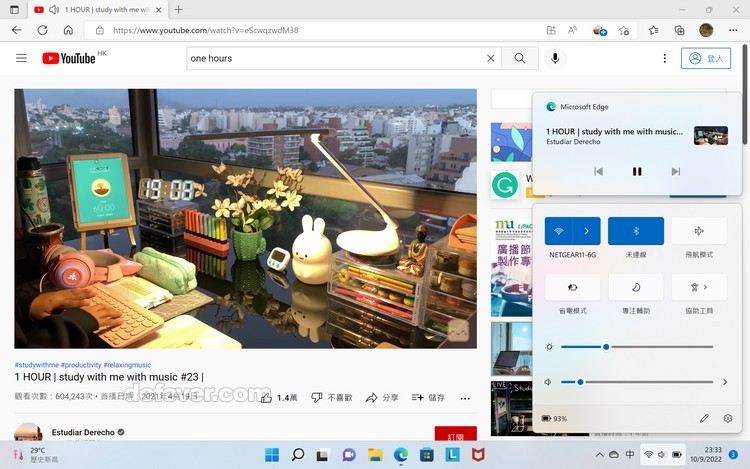
Task: Open the browser home page icon
Action: click(x=68, y=30)
